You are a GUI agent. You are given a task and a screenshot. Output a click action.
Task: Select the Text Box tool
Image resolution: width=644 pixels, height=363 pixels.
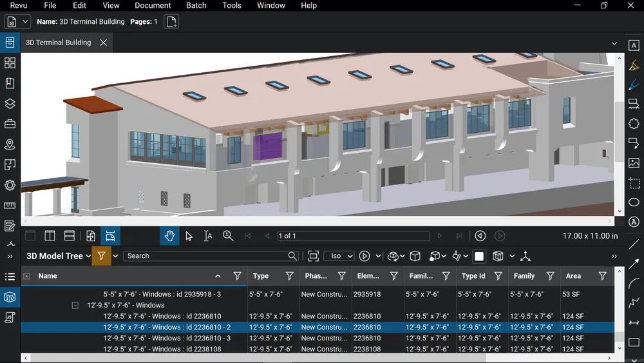coord(634,45)
